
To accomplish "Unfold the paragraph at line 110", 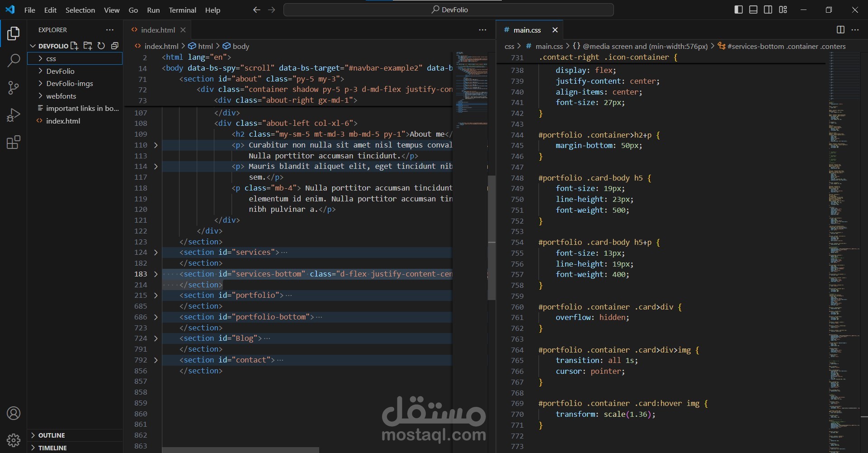I will pos(156,145).
